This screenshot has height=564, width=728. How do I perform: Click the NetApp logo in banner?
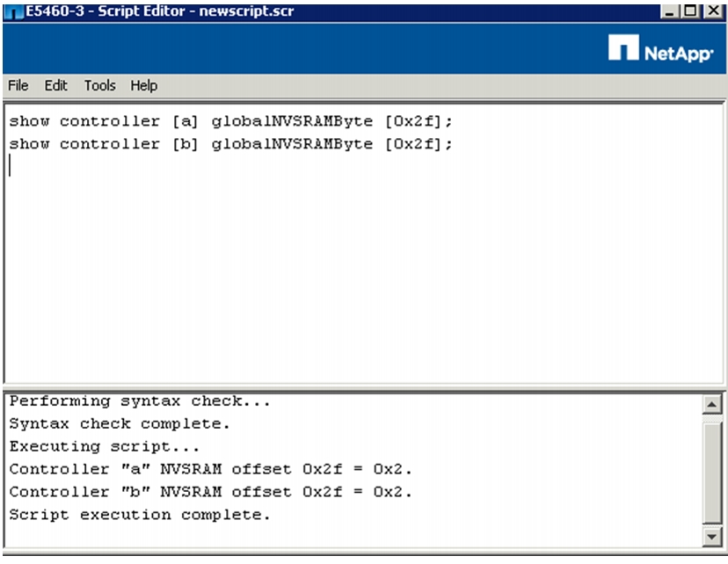(x=660, y=48)
